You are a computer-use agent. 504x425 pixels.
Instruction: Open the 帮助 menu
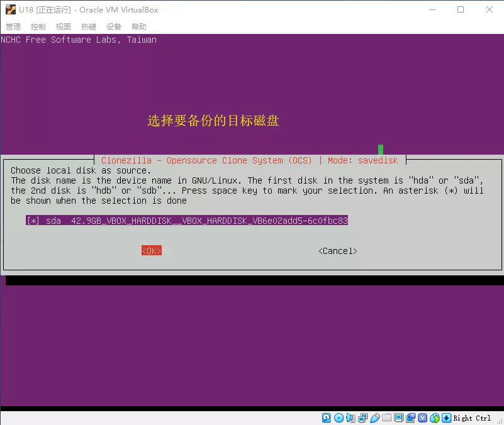point(139,26)
